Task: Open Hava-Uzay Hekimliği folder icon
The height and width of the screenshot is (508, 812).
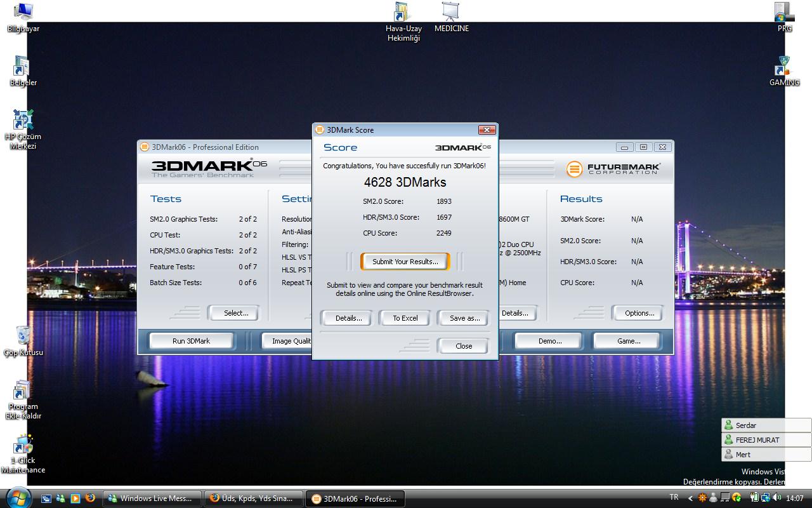Action: pos(403,22)
